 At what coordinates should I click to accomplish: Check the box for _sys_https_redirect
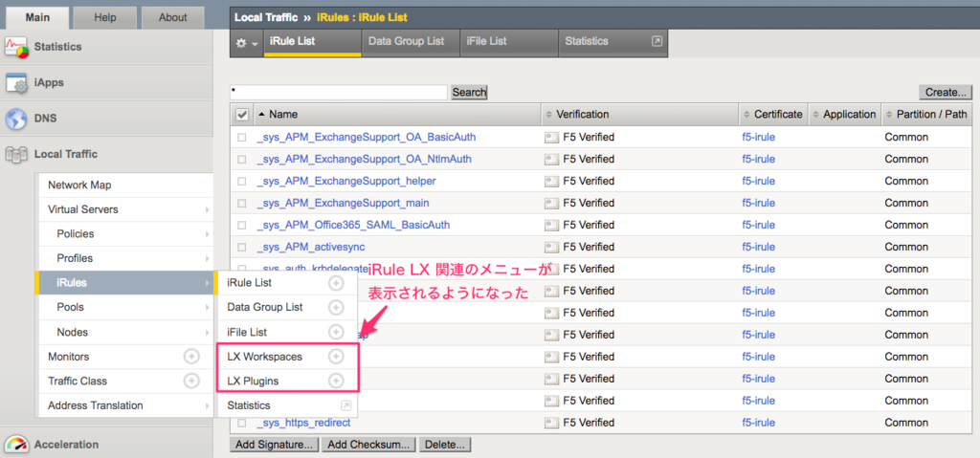(241, 423)
